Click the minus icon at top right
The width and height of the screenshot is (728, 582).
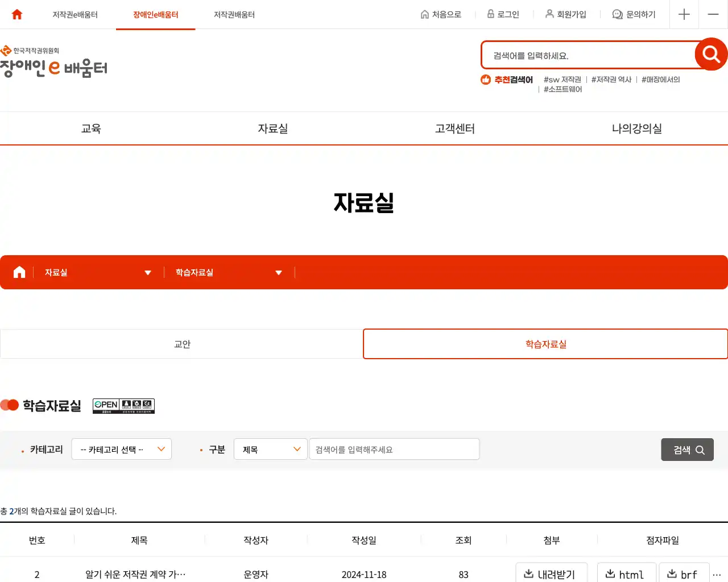(713, 14)
